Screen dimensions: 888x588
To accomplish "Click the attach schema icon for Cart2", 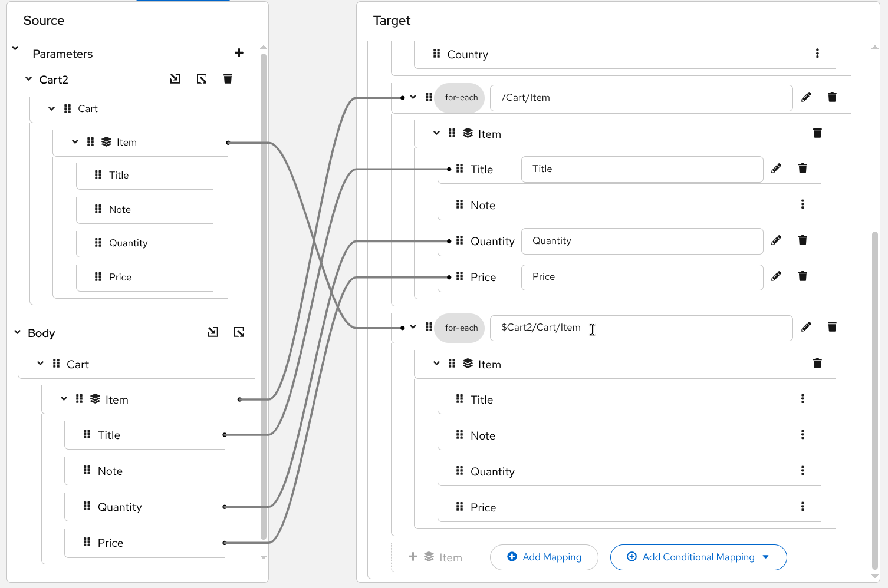I will [x=175, y=79].
